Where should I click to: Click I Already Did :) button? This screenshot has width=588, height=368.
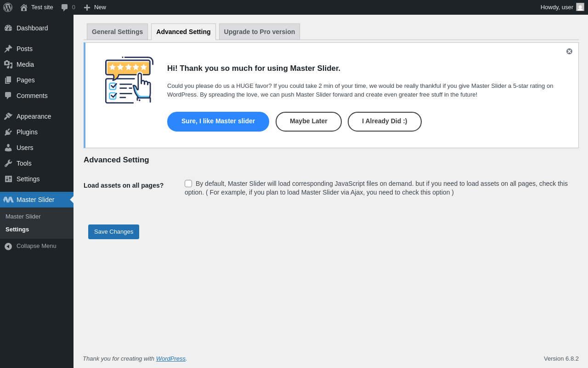point(384,121)
